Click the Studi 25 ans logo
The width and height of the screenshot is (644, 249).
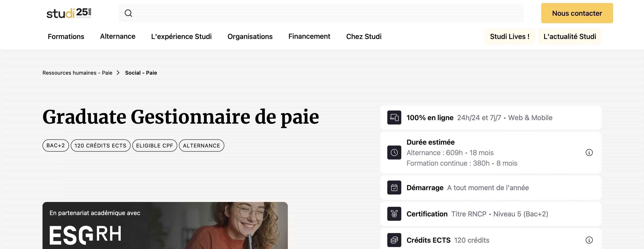point(69,13)
